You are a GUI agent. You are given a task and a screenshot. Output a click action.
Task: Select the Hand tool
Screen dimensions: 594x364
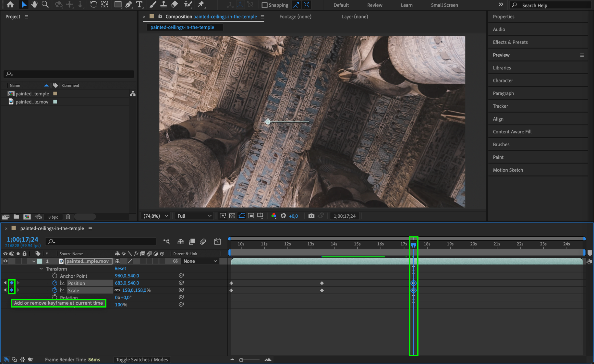pyautogui.click(x=34, y=4)
